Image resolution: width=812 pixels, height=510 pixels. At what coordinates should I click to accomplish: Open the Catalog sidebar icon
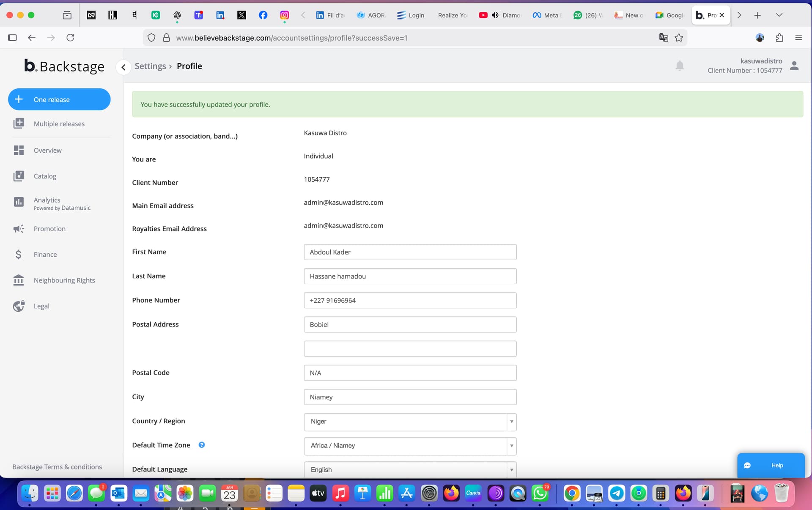[19, 176]
